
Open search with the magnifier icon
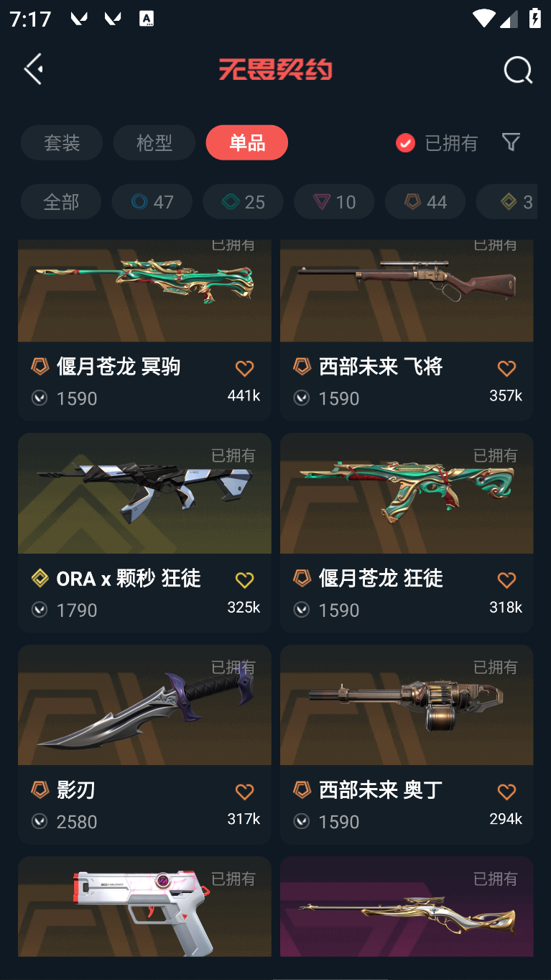(517, 70)
